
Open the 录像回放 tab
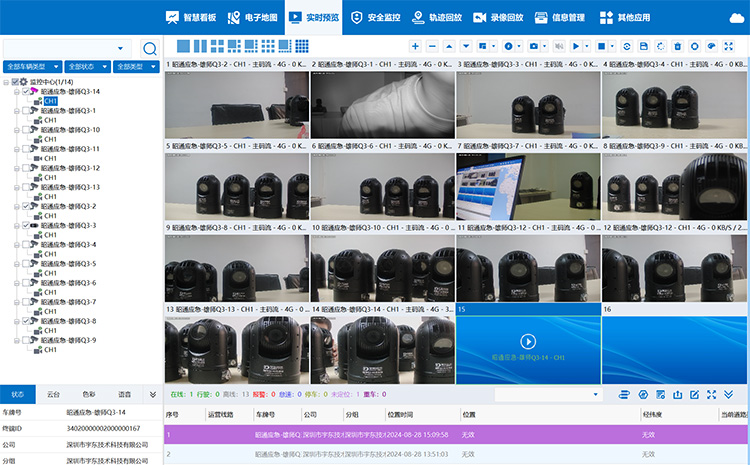(496, 17)
